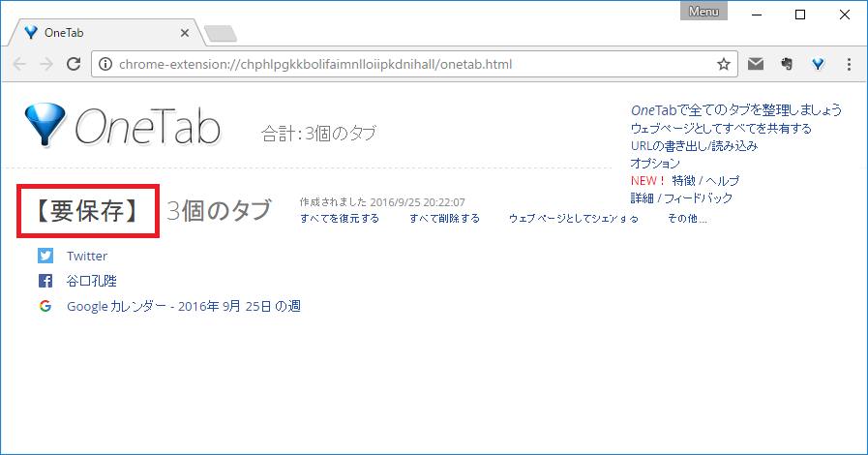Click the address bar URL field
The height and width of the screenshot is (455, 868).
(406, 65)
